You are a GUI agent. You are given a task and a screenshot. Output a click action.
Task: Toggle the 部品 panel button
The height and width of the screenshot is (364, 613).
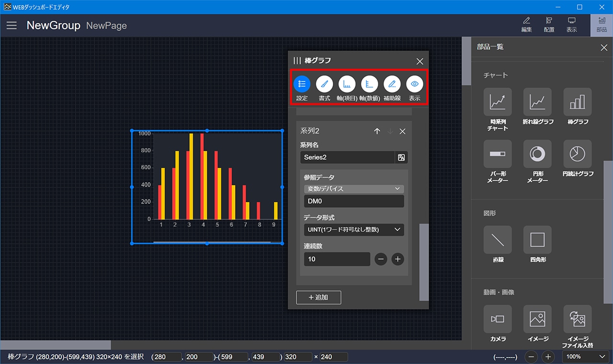(x=602, y=25)
